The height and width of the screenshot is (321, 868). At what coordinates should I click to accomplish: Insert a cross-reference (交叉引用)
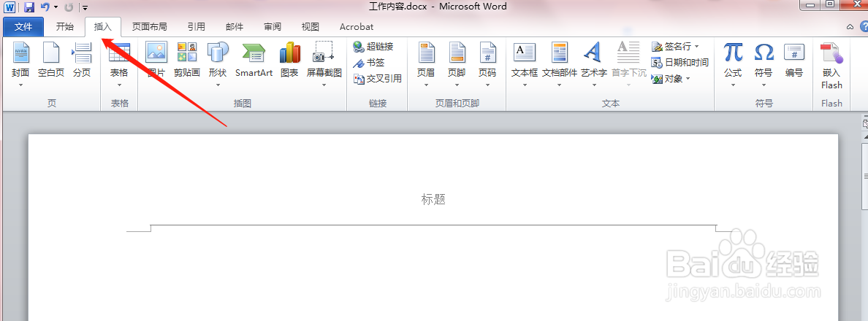pos(378,79)
